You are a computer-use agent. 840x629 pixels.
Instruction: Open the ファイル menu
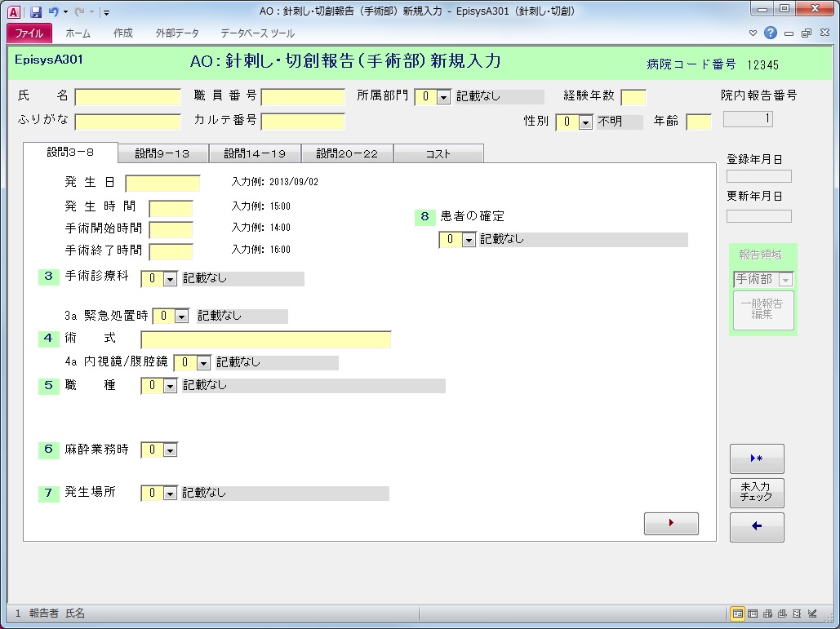point(29,33)
